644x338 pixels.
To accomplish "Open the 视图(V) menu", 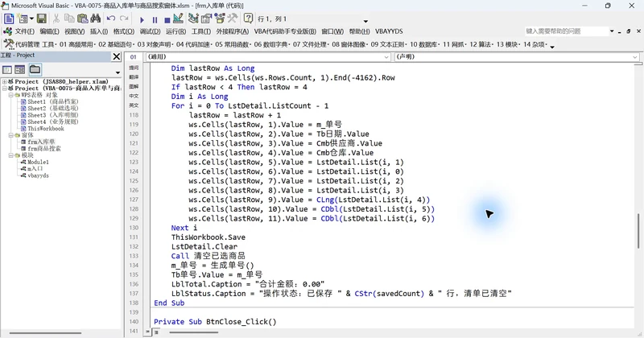I will tap(74, 31).
